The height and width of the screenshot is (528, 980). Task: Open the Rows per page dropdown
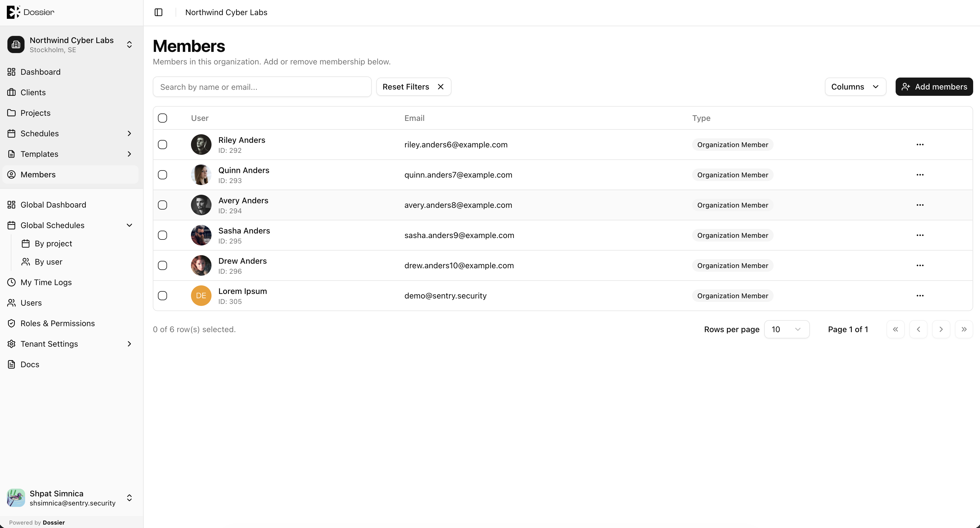click(x=786, y=329)
